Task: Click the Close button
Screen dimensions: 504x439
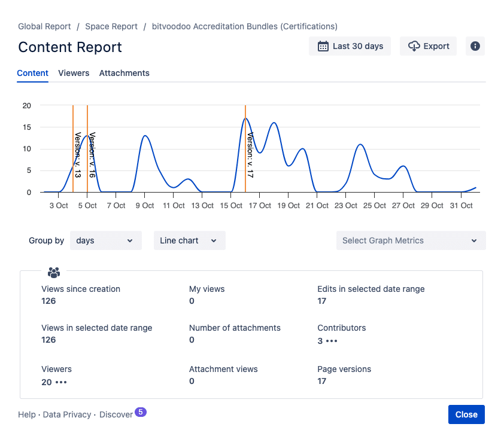Action: click(x=466, y=414)
